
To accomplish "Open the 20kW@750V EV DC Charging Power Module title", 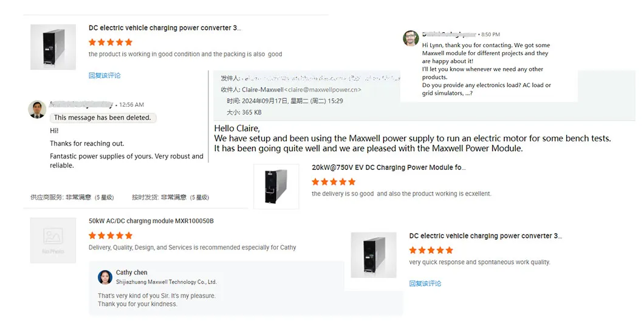I will [x=388, y=167].
